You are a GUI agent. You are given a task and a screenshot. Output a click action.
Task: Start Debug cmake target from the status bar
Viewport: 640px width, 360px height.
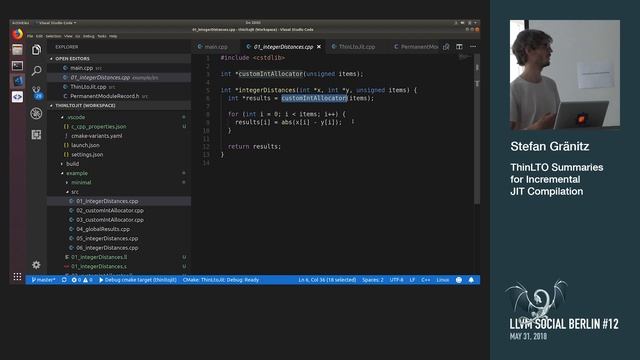coord(138,280)
